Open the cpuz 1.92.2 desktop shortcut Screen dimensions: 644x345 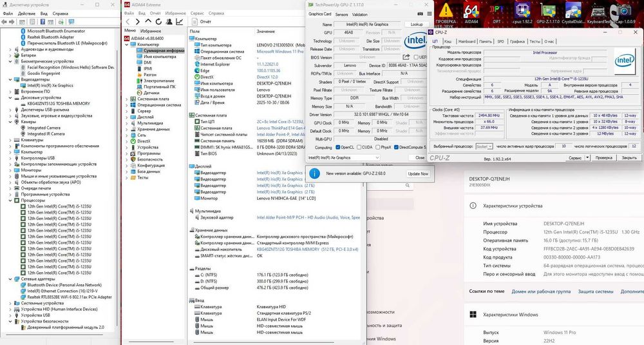[x=522, y=13]
